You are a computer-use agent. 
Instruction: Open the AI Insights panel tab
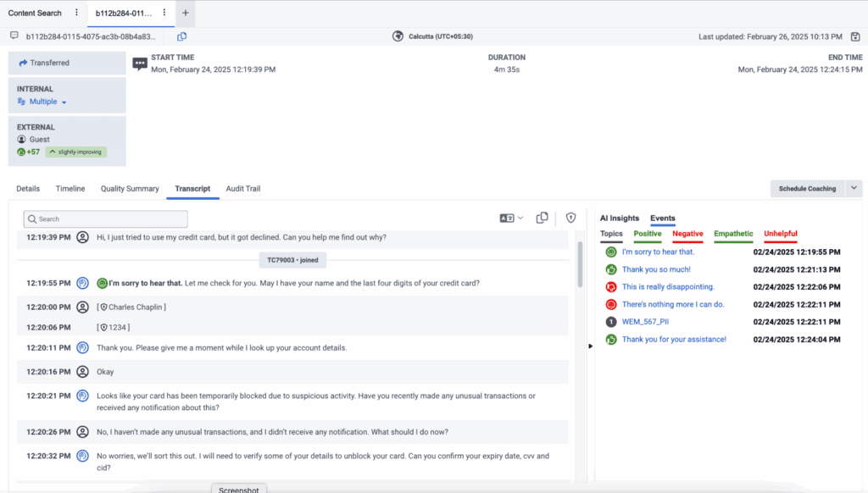[619, 218]
